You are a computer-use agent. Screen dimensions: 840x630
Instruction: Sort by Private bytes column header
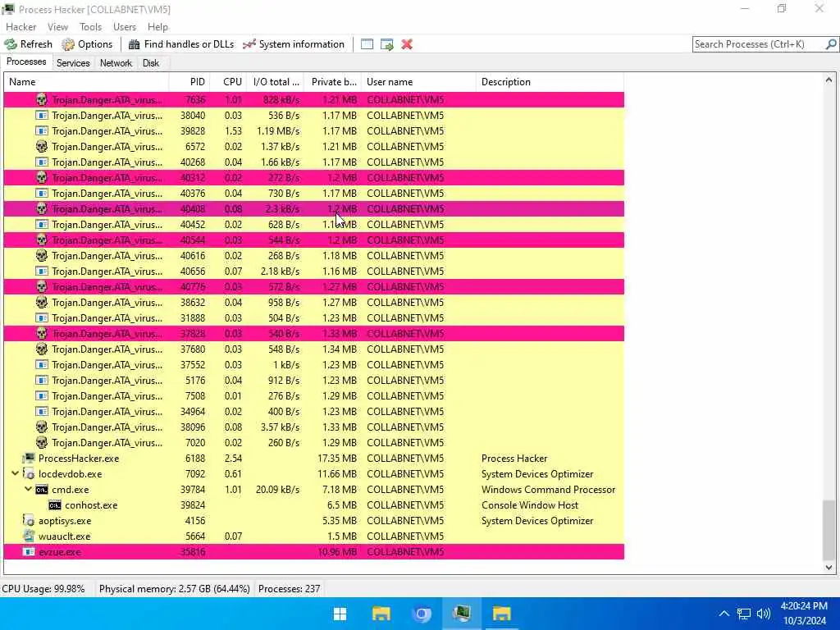(x=333, y=82)
